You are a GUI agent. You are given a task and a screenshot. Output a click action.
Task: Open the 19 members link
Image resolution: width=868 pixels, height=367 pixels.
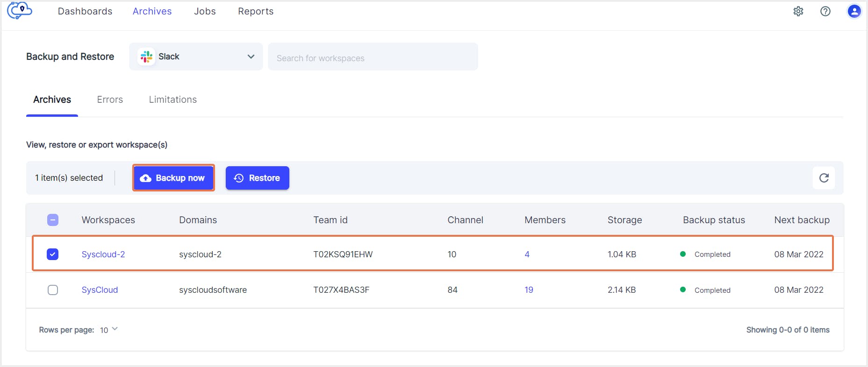[529, 290]
